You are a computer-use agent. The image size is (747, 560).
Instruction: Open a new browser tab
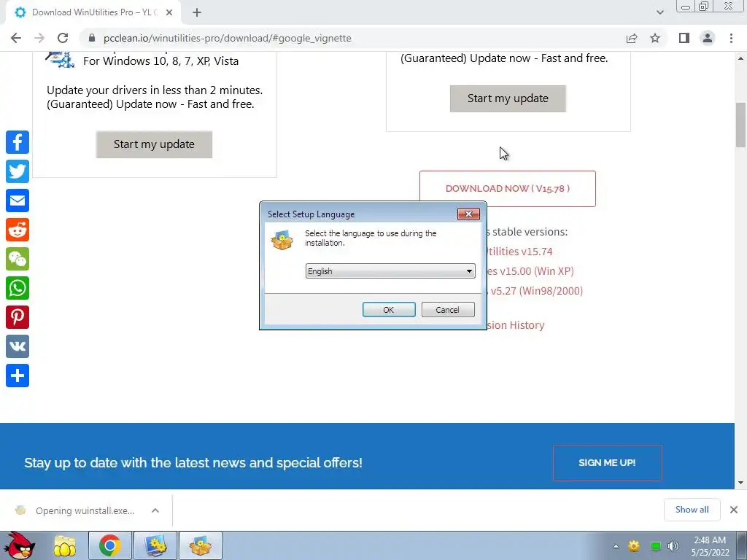pyautogui.click(x=197, y=12)
